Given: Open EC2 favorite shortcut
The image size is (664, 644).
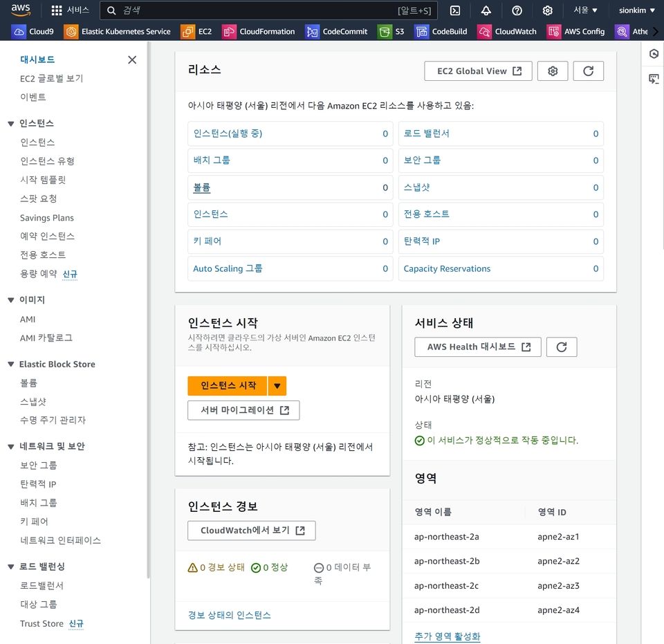Looking at the screenshot, I should 196,31.
